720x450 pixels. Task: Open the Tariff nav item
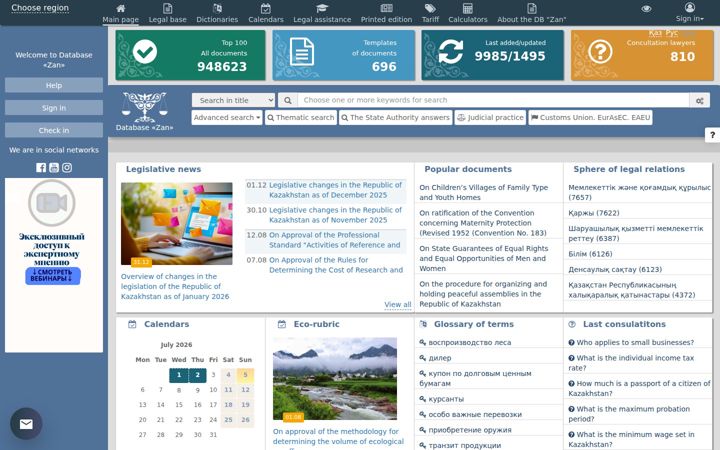[x=430, y=13]
